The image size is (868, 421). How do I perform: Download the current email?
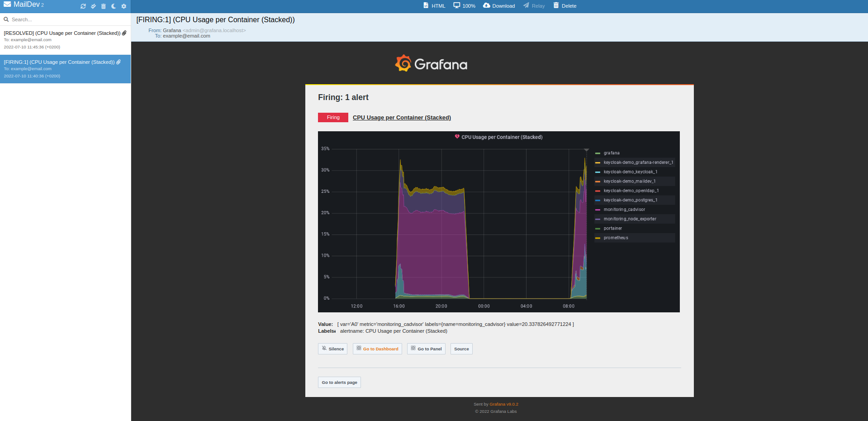[499, 6]
